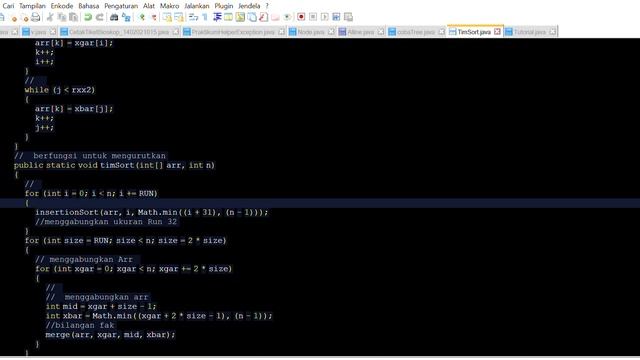This screenshot has width=640, height=360.
Task: Switch to the cobaTree.java tab
Action: click(x=416, y=32)
